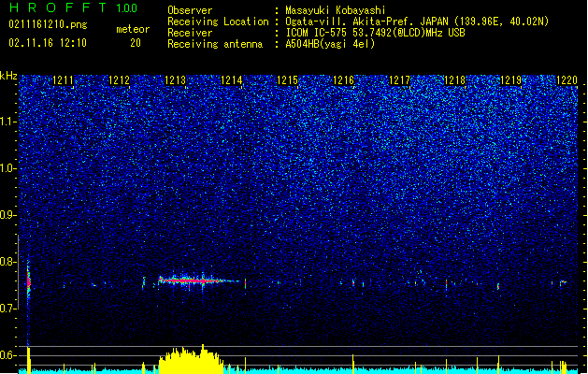Click the 1220 time marker
588x374 pixels.
point(566,80)
